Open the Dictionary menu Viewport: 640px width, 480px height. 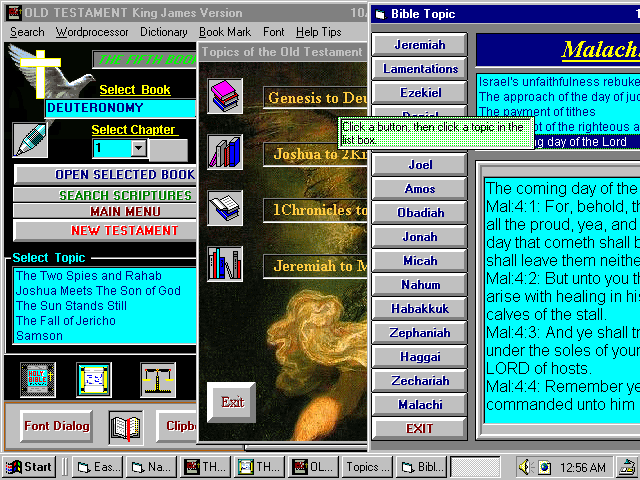tap(163, 32)
